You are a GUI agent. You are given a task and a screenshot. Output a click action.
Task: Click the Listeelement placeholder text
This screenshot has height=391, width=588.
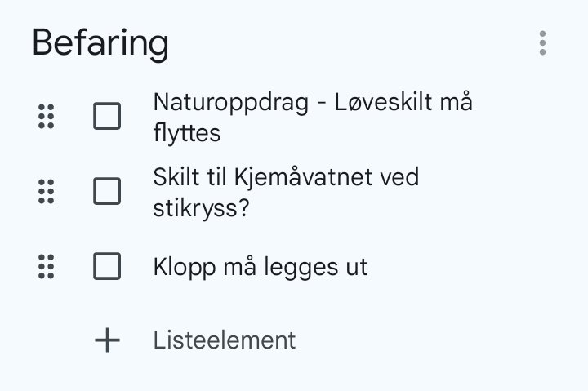(225, 340)
